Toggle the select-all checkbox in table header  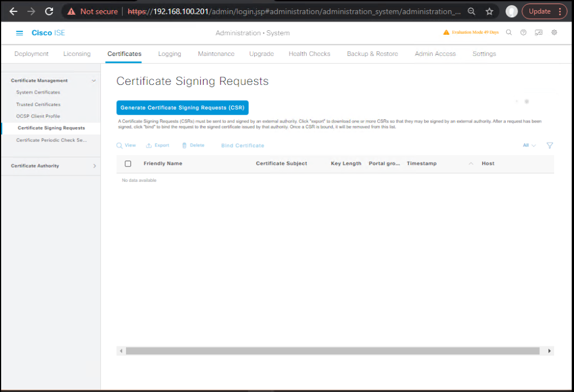click(128, 164)
